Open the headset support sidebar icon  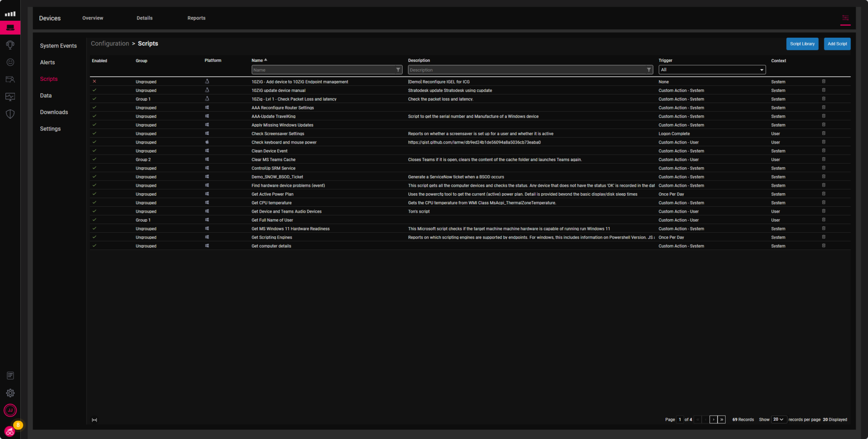coord(10,44)
